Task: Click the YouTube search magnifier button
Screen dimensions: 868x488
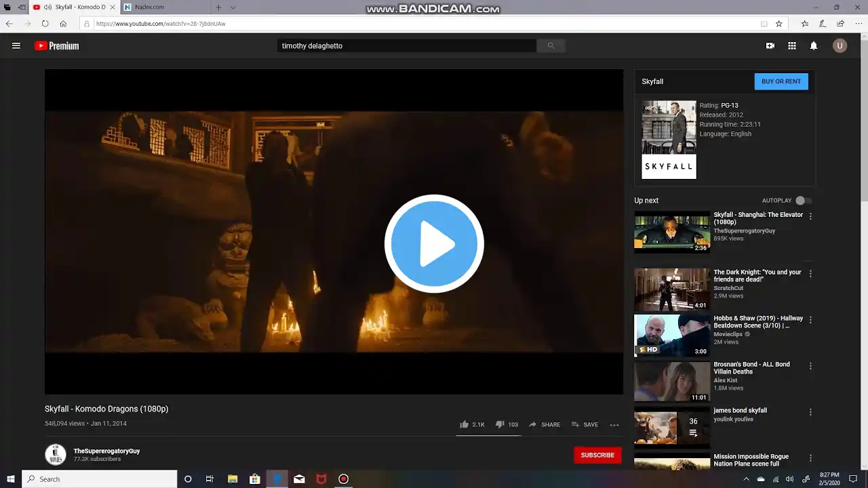Action: tap(551, 46)
